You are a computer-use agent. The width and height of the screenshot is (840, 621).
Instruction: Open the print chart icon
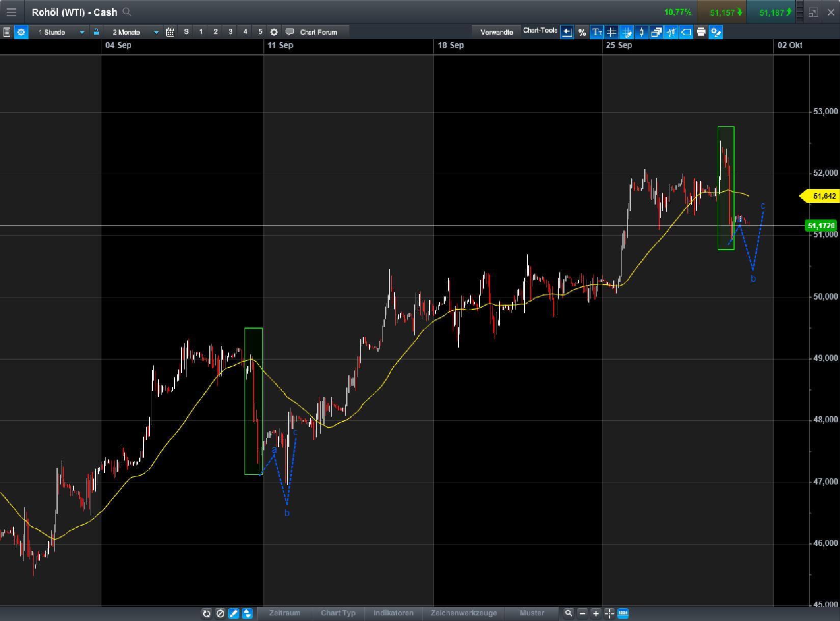pyautogui.click(x=701, y=32)
